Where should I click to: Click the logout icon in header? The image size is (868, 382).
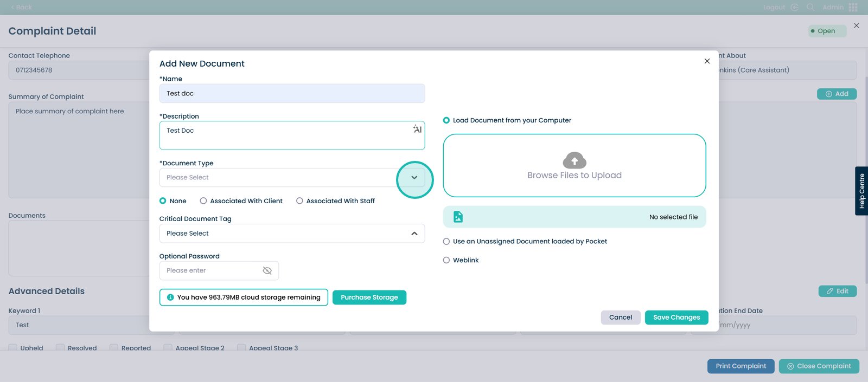coord(794,7)
